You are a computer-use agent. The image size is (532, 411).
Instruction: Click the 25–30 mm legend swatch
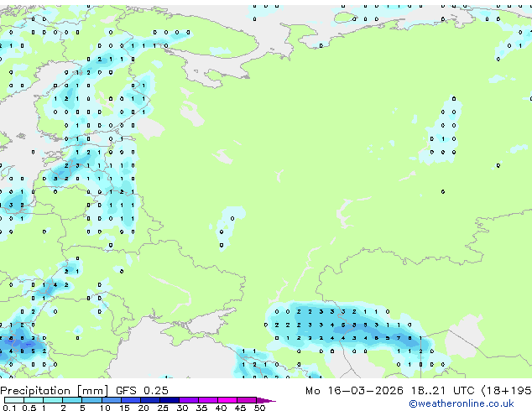pos(170,400)
